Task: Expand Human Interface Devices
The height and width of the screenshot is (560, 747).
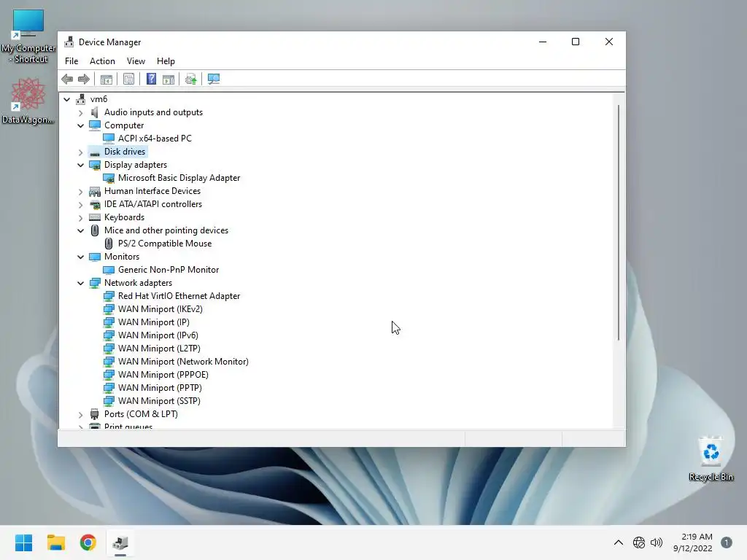Action: click(x=80, y=192)
